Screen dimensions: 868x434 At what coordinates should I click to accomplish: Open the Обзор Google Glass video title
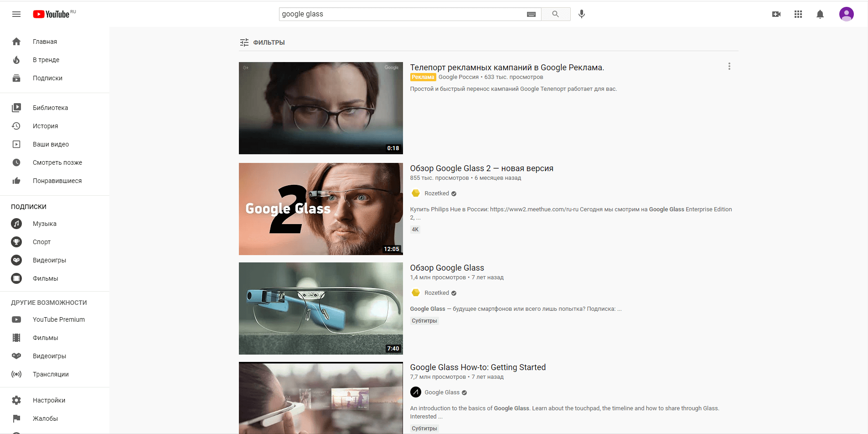(447, 268)
